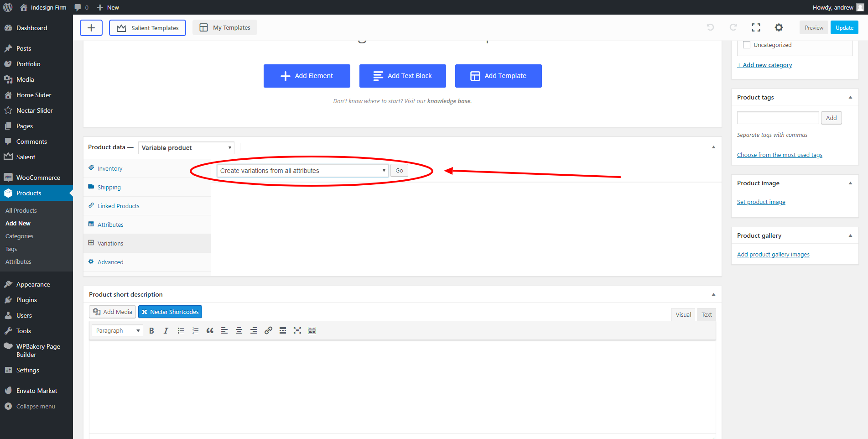
Task: Open WooCommerce in the sidebar menu
Action: click(x=38, y=178)
